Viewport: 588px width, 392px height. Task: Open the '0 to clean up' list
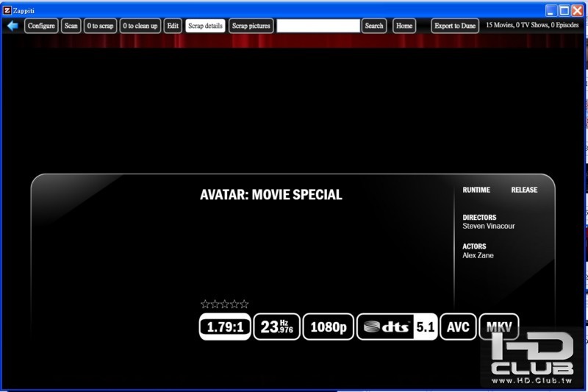coord(140,26)
